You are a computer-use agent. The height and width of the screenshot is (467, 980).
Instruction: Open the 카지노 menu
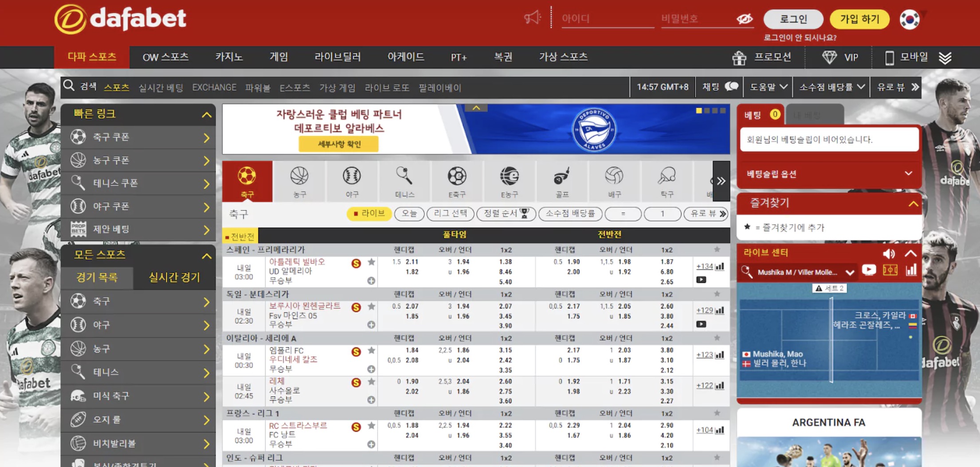(229, 57)
